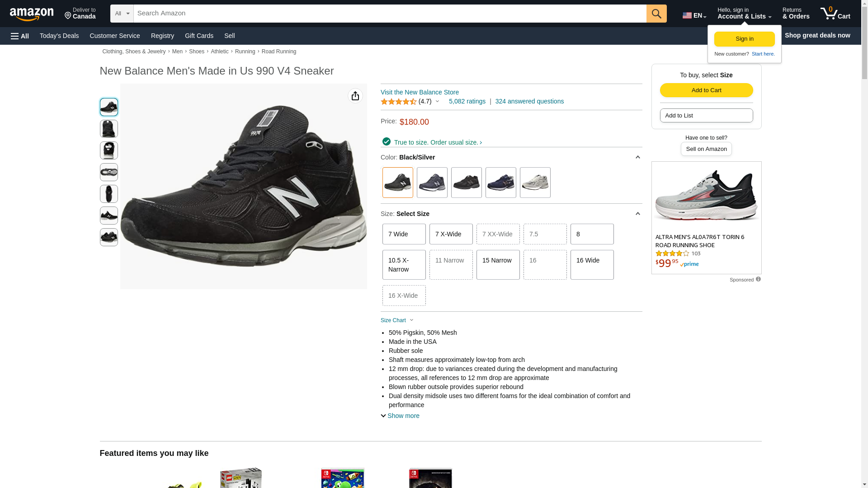
Task: Select size 15 Narrow
Action: [498, 265]
